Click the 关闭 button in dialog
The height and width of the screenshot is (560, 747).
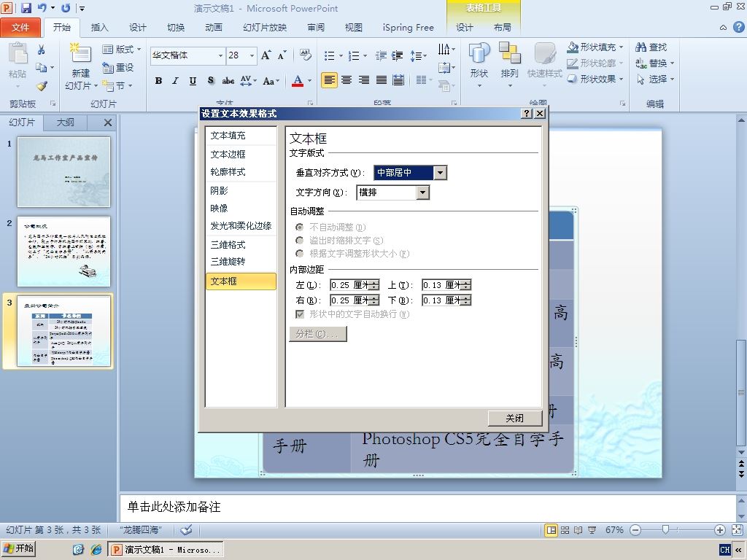coord(515,418)
